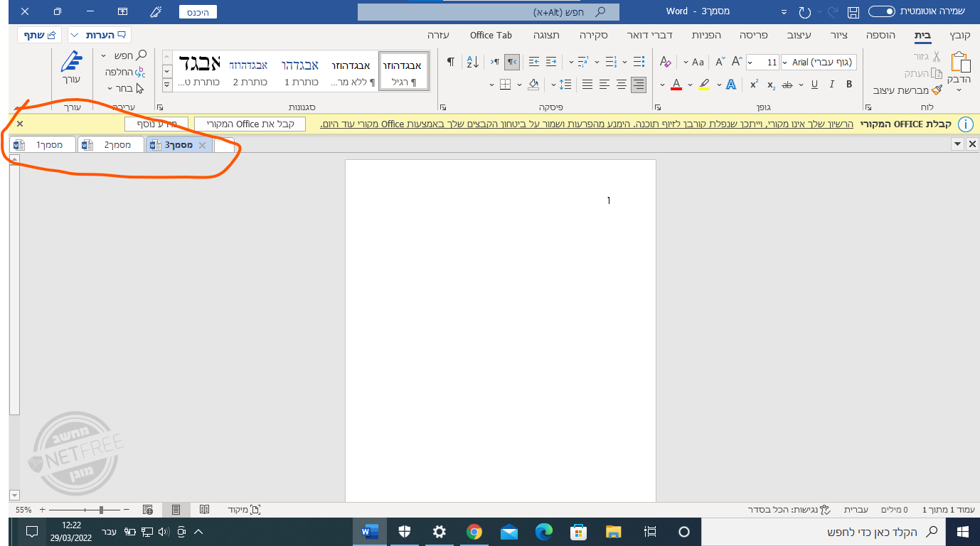This screenshot has width=980, height=546.
Task: Open the File (קובץ) menu
Action: point(959,35)
